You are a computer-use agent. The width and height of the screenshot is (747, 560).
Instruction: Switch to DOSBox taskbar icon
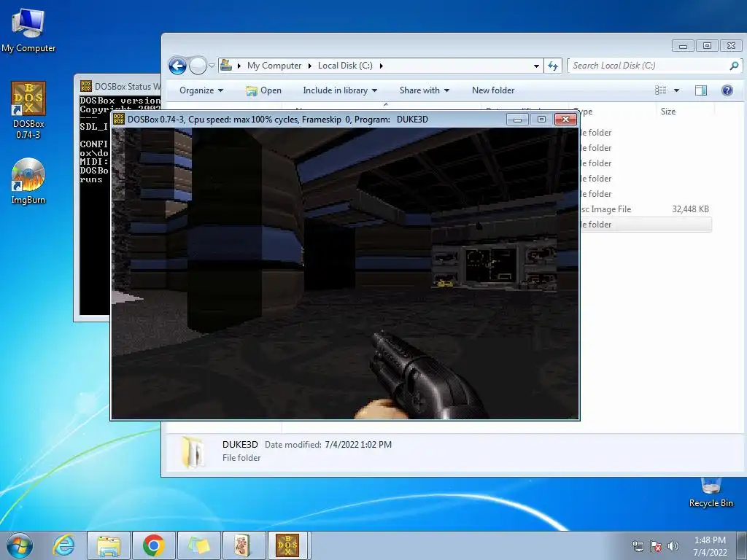(287, 545)
